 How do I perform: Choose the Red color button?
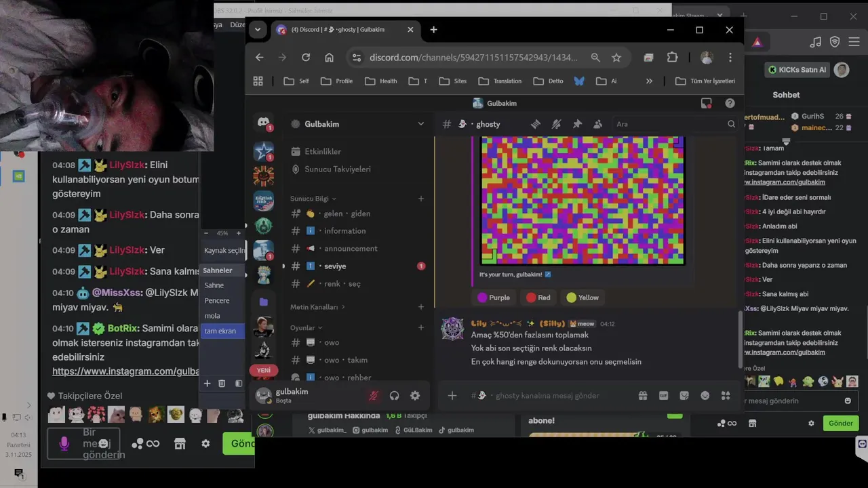[x=538, y=298]
